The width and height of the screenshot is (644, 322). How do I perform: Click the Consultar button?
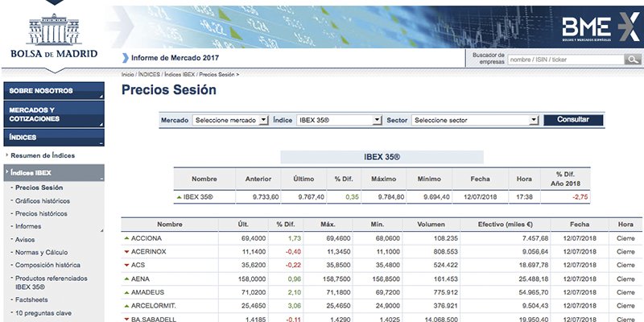click(573, 120)
